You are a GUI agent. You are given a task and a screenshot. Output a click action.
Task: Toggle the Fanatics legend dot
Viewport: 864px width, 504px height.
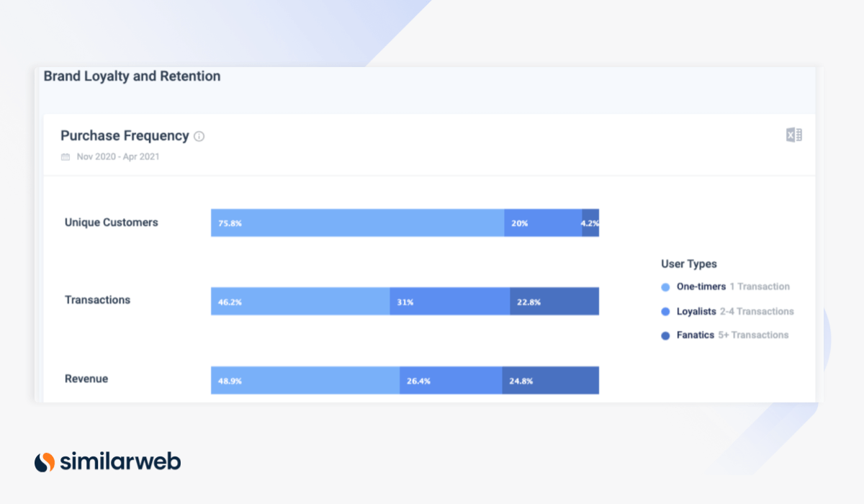(665, 336)
